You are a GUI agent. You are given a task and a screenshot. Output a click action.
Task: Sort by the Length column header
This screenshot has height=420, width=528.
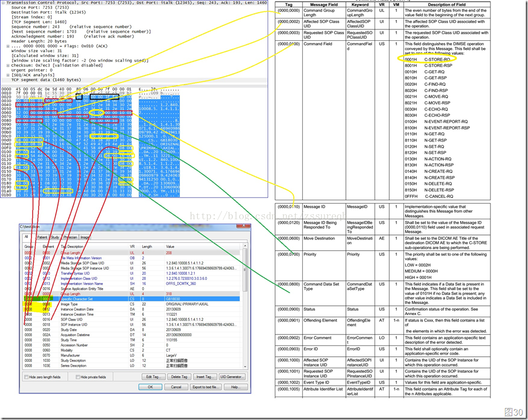[152, 246]
